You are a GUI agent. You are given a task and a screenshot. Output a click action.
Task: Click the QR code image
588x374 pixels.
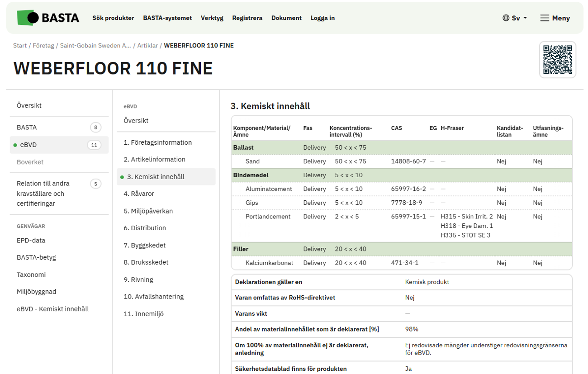(x=557, y=60)
